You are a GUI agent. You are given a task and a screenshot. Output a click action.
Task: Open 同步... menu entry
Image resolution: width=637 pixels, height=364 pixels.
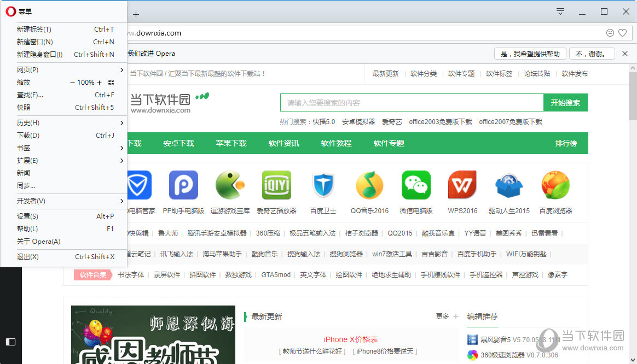click(64, 186)
